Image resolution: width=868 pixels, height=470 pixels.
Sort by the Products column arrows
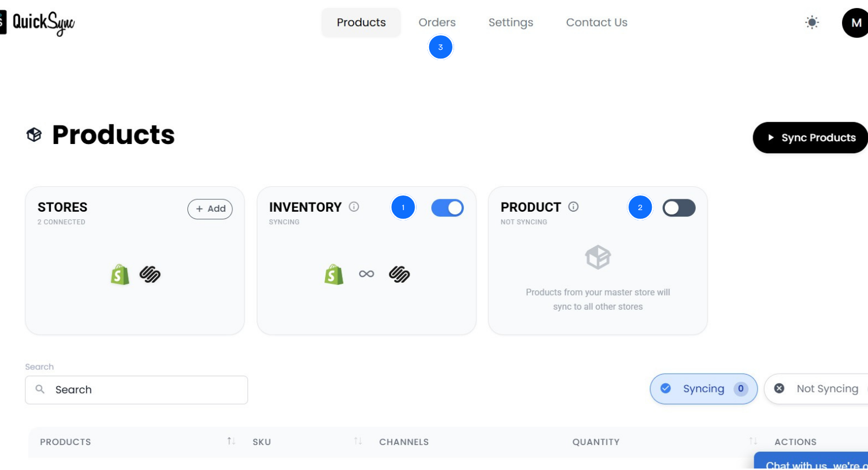coord(231,441)
